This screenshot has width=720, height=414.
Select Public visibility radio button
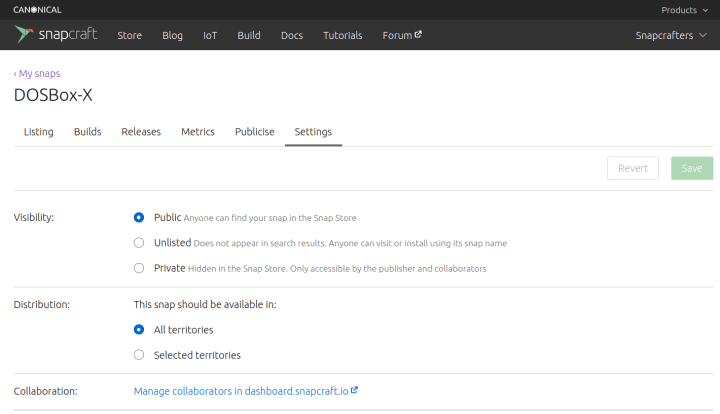[139, 217]
